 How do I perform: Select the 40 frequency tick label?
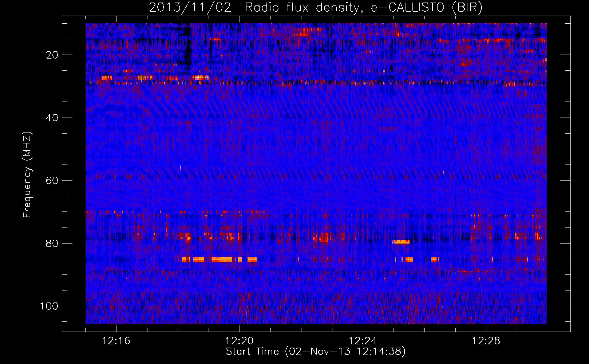pos(52,118)
